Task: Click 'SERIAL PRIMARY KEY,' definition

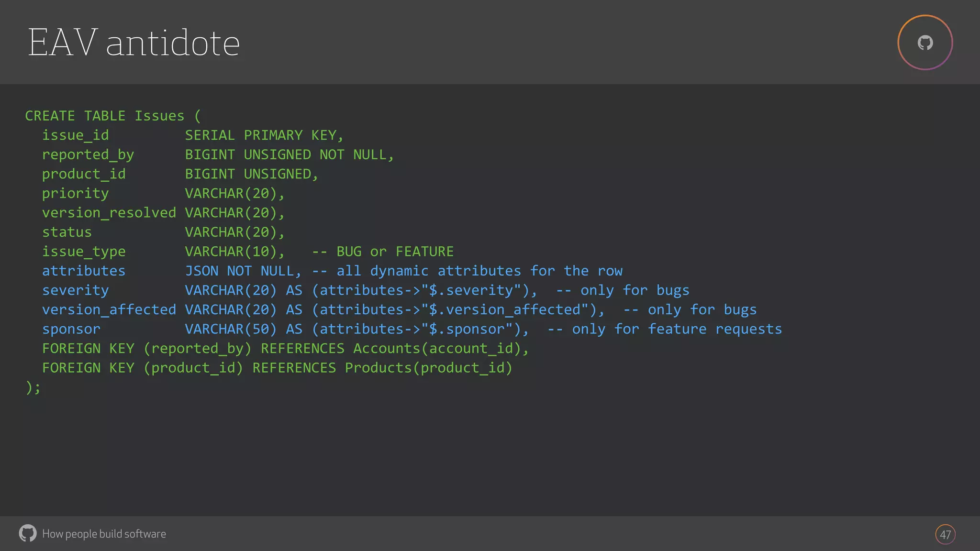Action: (265, 135)
